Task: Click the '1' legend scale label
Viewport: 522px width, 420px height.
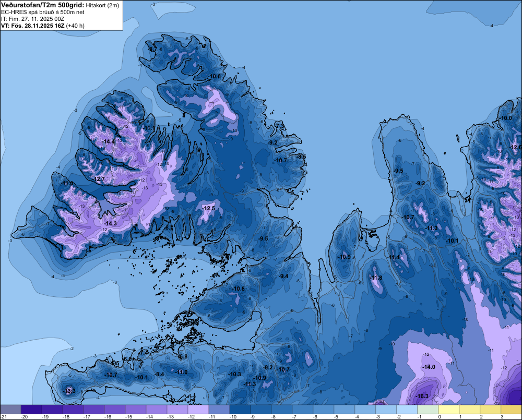Action: tap(460, 417)
